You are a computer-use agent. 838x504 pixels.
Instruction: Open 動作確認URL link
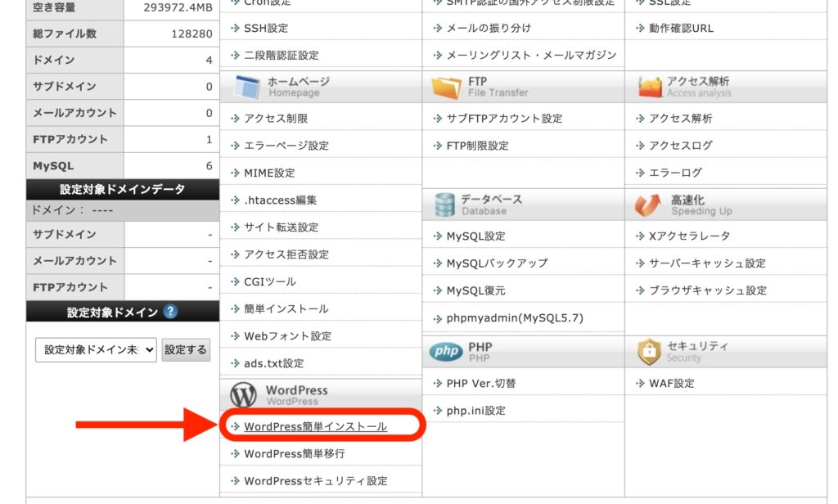(682, 29)
